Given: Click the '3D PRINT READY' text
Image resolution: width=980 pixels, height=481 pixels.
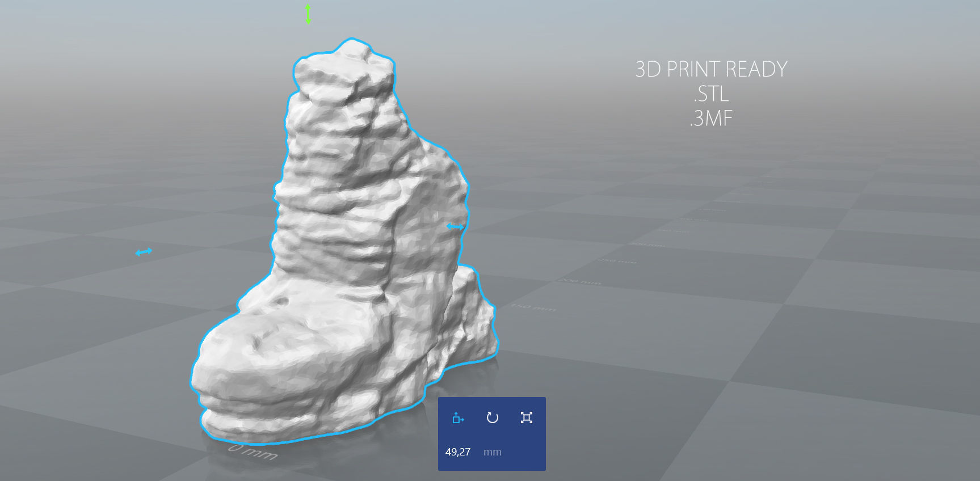Looking at the screenshot, I should (711, 69).
